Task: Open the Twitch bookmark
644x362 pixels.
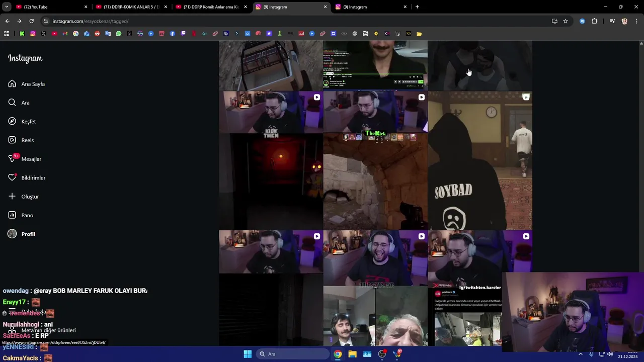Action: tap(183, 34)
